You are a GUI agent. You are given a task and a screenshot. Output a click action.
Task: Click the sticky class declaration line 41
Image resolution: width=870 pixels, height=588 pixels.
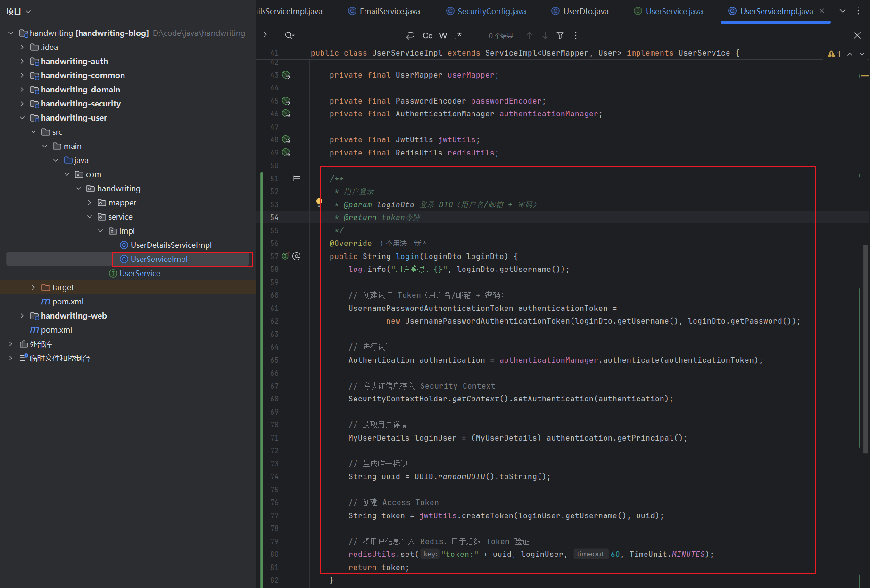(x=525, y=53)
